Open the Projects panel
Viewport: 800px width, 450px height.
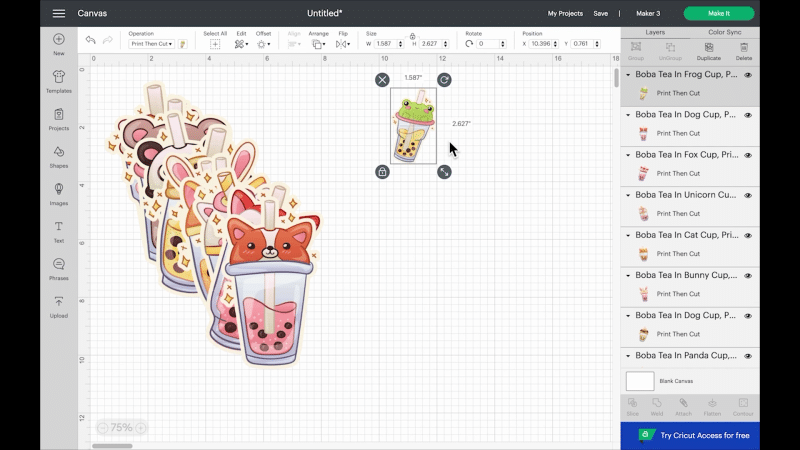(59, 119)
